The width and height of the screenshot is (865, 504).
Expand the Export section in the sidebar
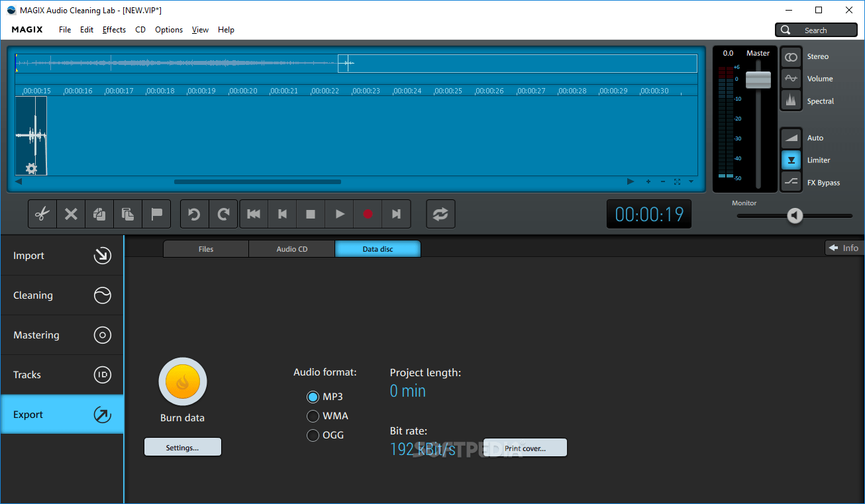tap(62, 414)
